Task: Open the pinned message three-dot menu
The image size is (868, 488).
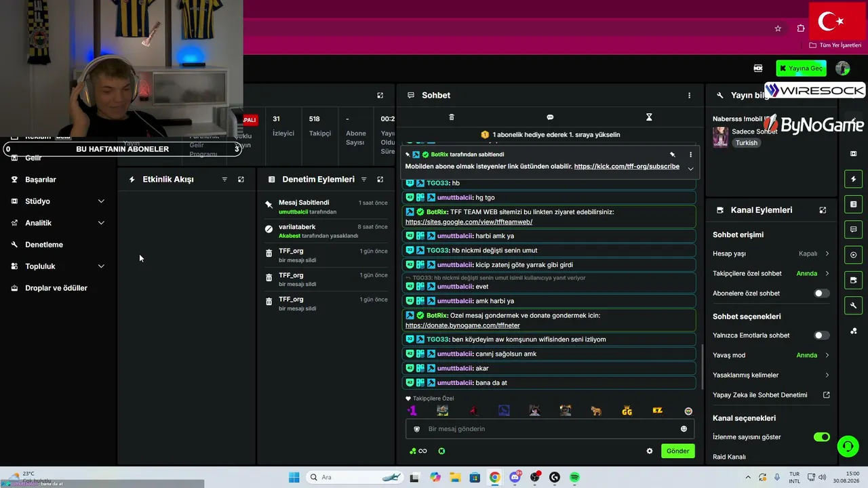Action: (690, 155)
